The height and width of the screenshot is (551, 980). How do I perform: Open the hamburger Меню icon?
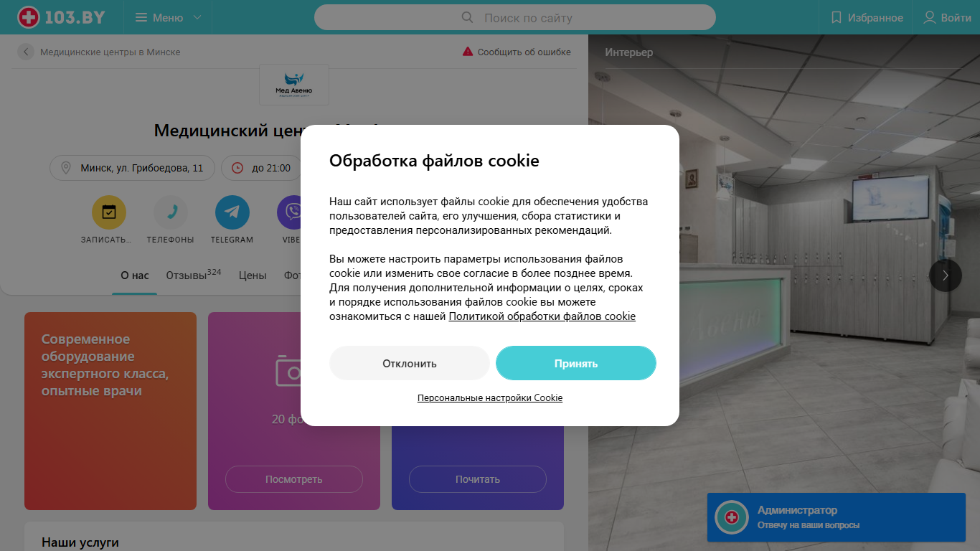click(x=141, y=17)
